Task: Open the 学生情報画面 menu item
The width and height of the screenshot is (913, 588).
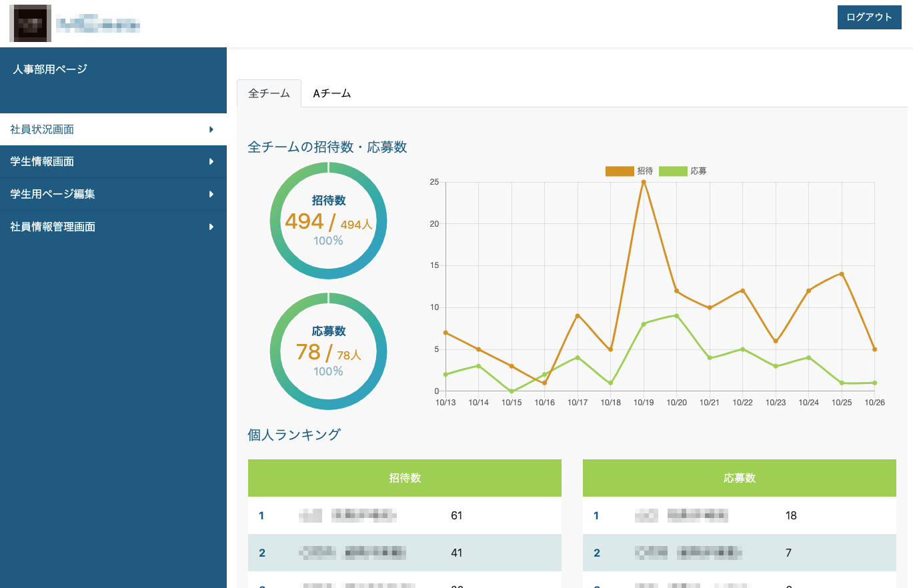Action: 42,161
